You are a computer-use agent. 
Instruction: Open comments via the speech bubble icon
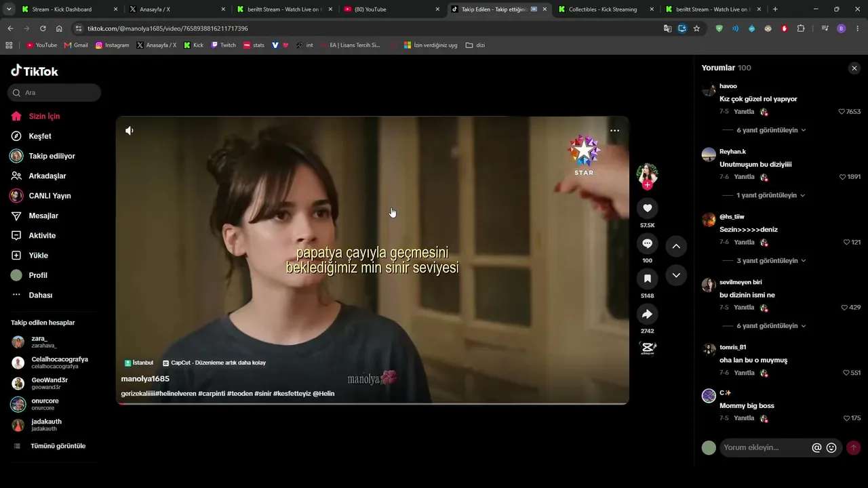(647, 243)
